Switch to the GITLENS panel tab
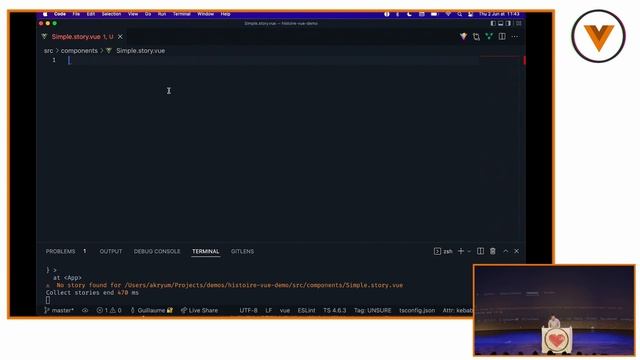The image size is (640, 360). coord(242,251)
